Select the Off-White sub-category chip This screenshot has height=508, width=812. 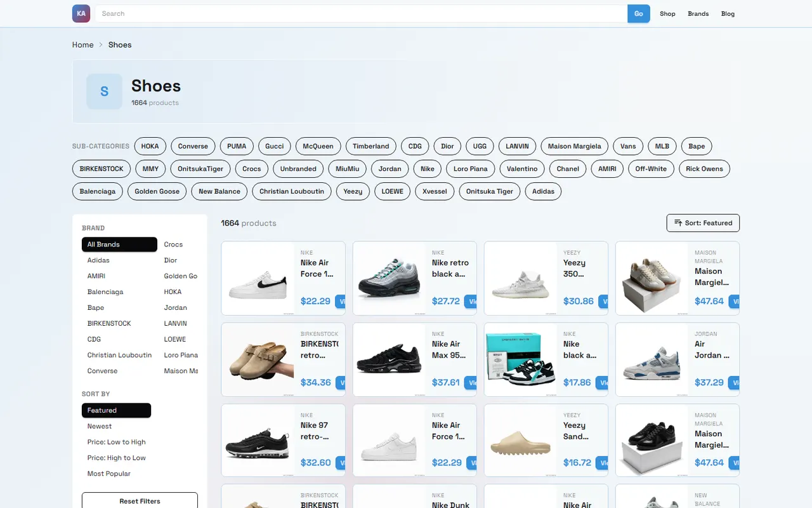651,169
